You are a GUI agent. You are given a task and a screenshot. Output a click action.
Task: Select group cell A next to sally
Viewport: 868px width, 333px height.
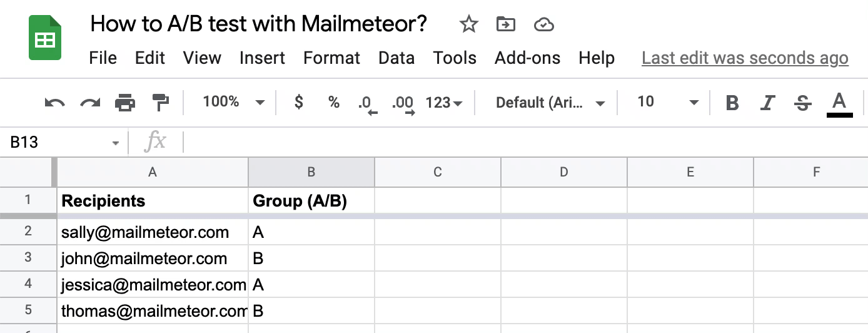pyautogui.click(x=311, y=232)
